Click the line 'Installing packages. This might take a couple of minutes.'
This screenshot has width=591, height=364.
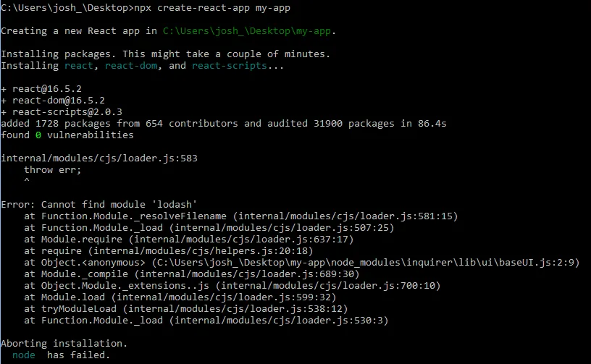coord(165,54)
